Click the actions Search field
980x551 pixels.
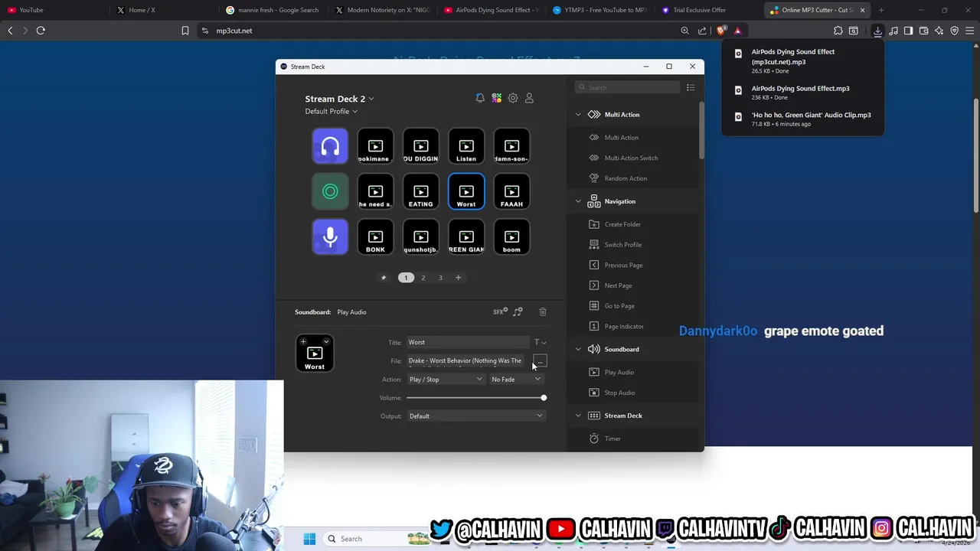coord(627,87)
